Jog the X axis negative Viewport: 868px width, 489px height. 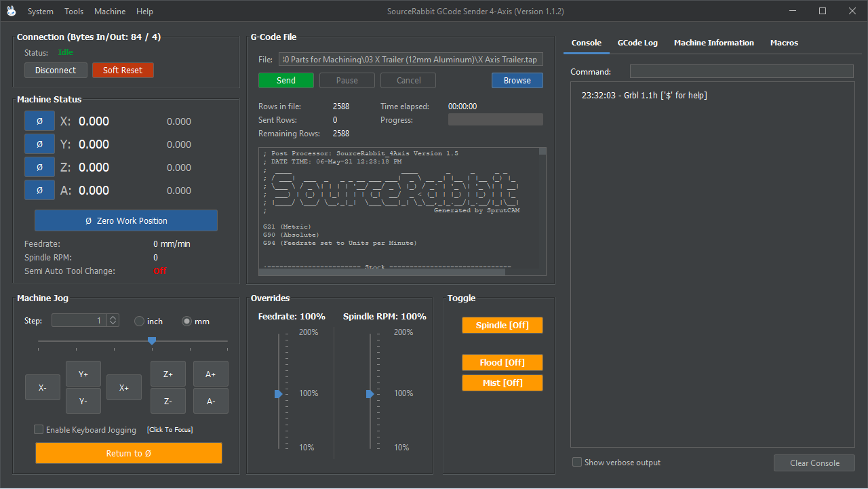tap(43, 387)
